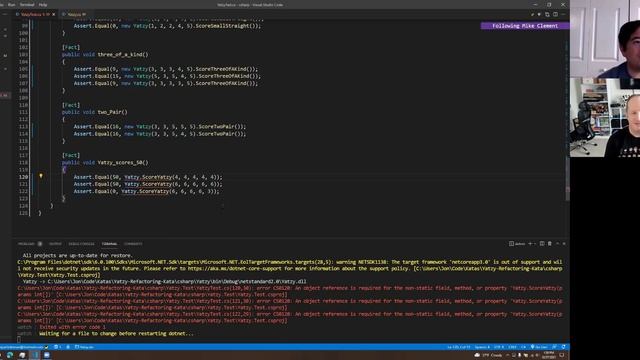Click the UTF-8 encoding status item

499,347
